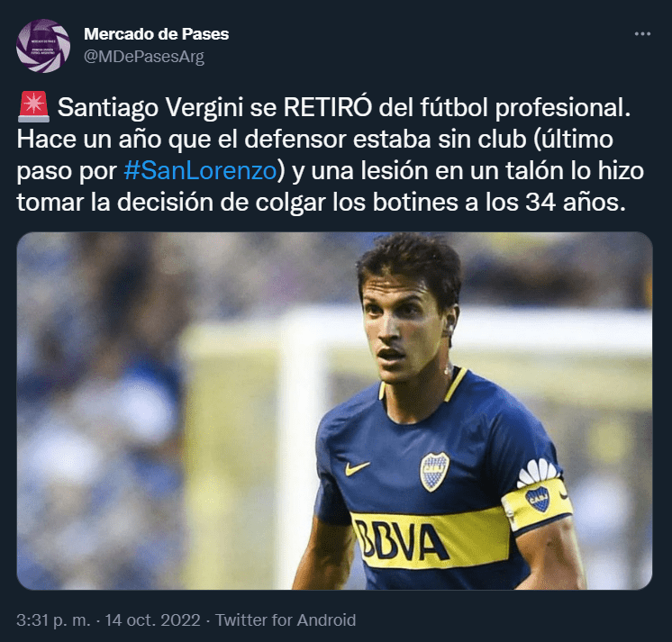672x642 pixels.
Task: Open the Mercado de Pases display name
Action: point(157,34)
